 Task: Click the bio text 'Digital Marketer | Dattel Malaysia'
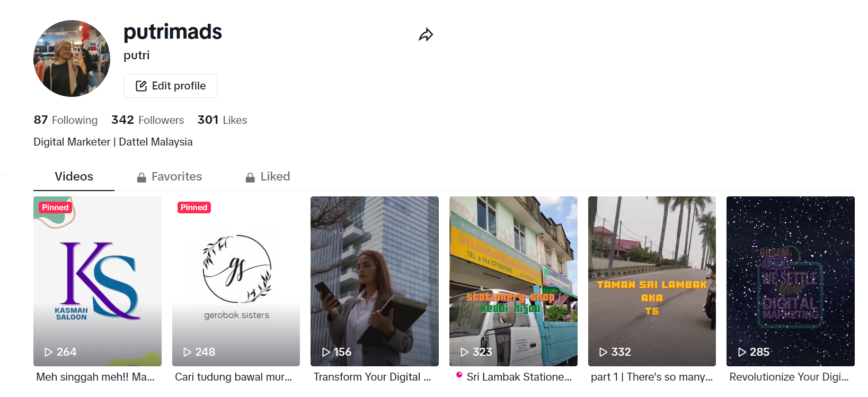(113, 142)
